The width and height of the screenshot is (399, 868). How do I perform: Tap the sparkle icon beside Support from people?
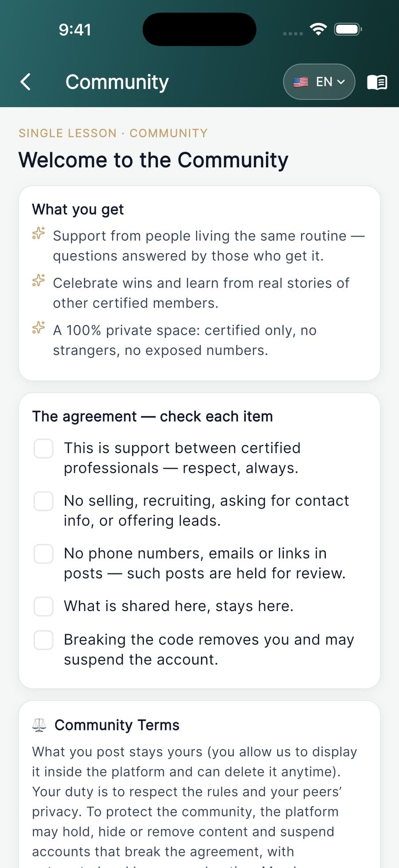pyautogui.click(x=39, y=233)
